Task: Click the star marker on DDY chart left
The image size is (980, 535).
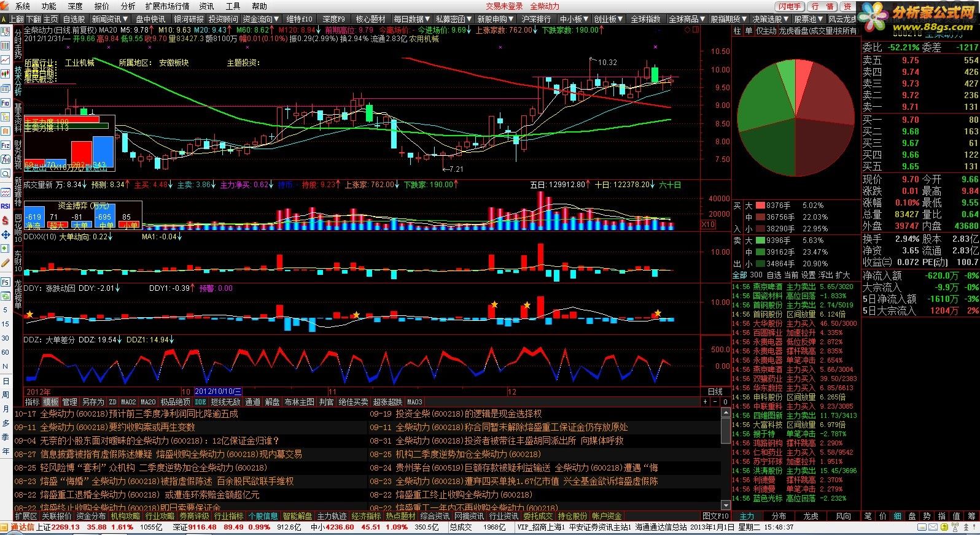Action: click(29, 314)
